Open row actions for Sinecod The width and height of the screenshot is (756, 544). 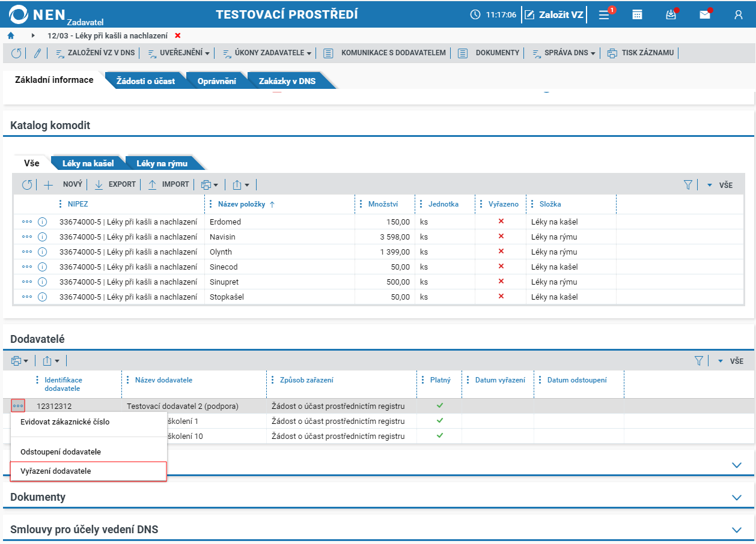[27, 267]
